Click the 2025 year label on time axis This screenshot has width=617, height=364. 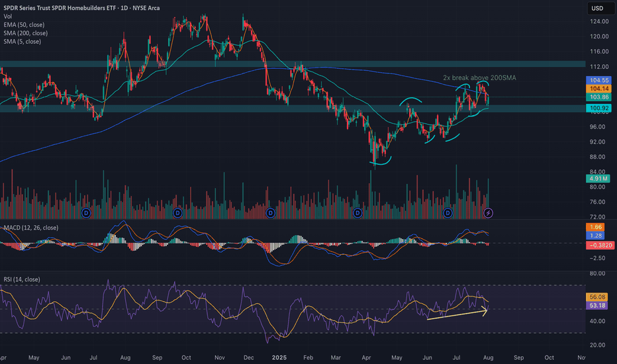pos(279,357)
